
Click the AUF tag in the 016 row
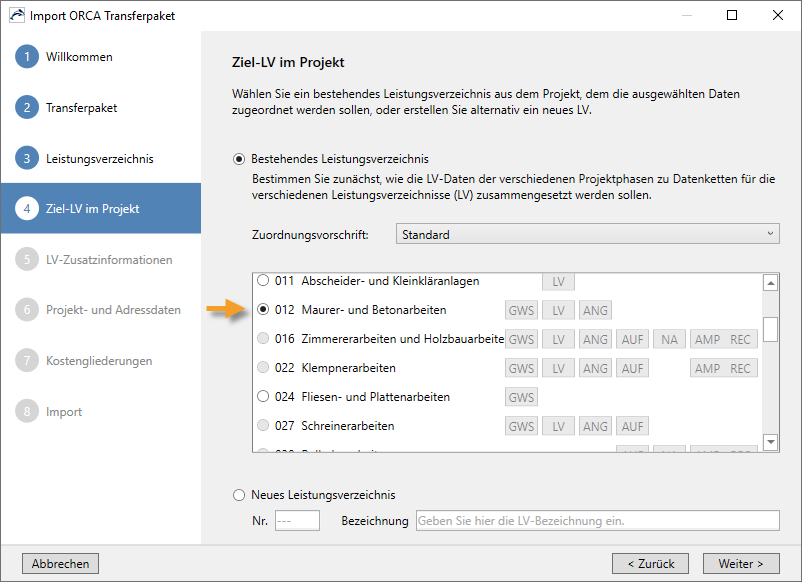633,340
